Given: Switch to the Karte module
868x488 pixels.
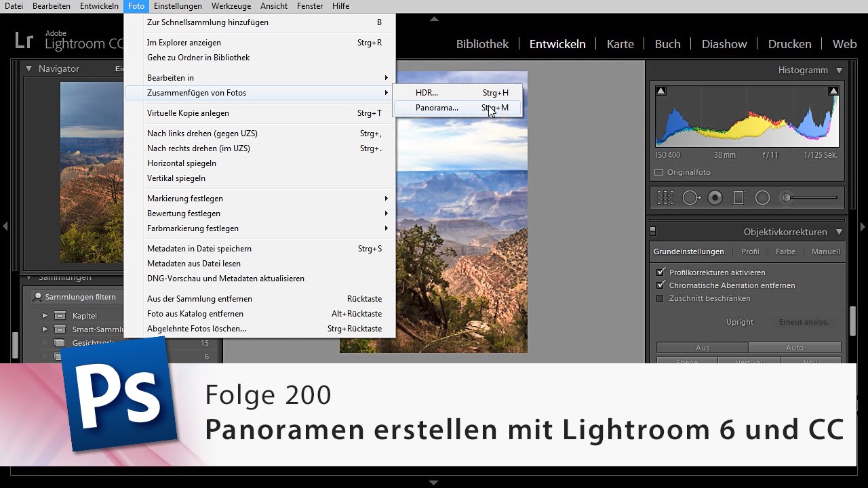Looking at the screenshot, I should 620,44.
